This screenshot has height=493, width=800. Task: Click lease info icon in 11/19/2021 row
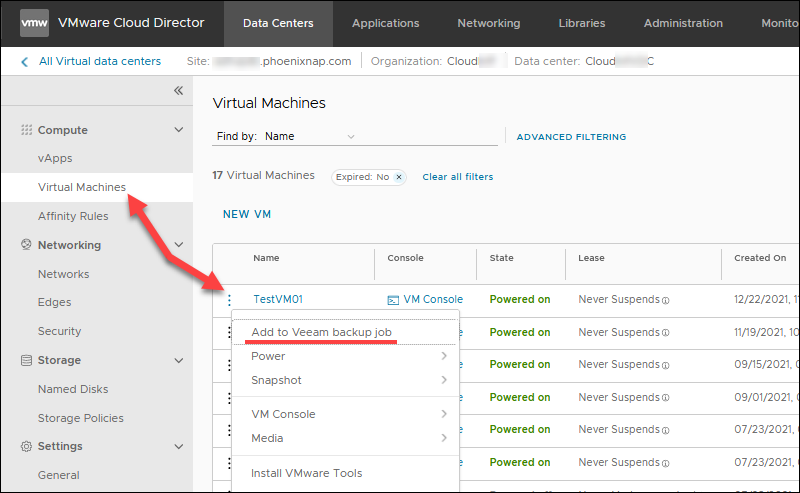coord(665,333)
